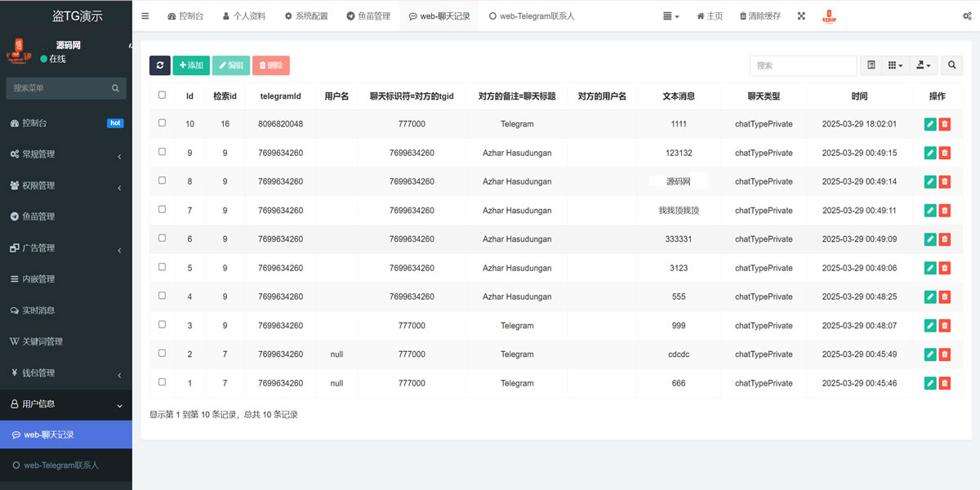The width and height of the screenshot is (980, 490).
Task: Open the 系统配置 tab
Action: [305, 16]
